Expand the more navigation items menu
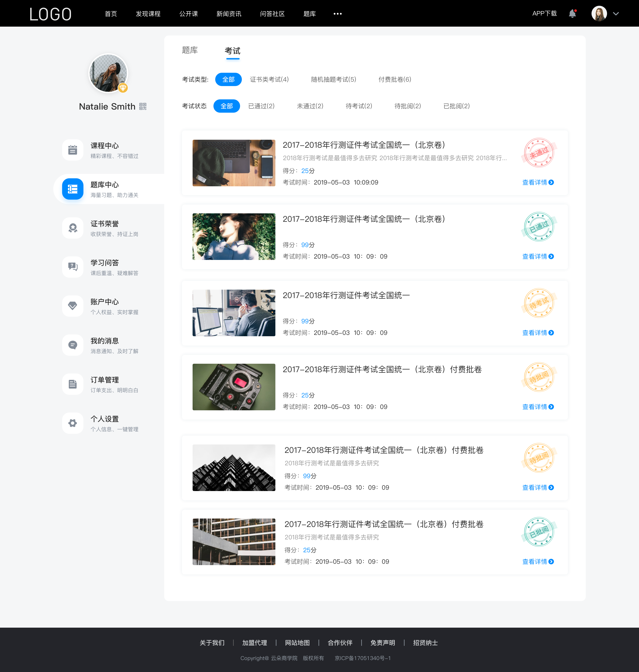Screen dimensions: 639x672 pyautogui.click(x=336, y=13)
